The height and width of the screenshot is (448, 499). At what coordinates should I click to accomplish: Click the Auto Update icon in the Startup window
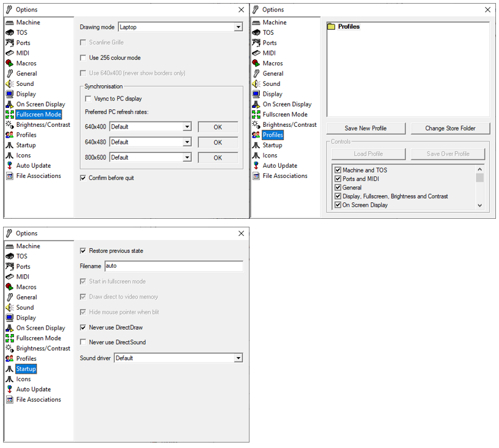(x=10, y=389)
